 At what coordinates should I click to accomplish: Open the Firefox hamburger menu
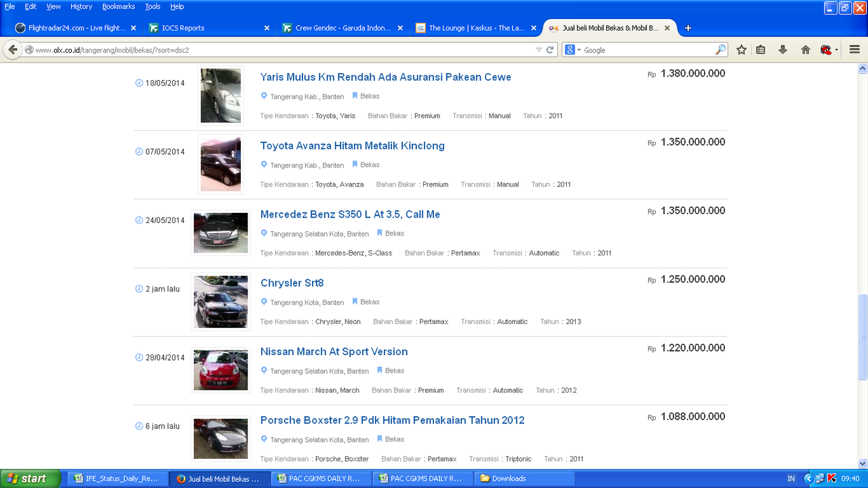(x=854, y=49)
